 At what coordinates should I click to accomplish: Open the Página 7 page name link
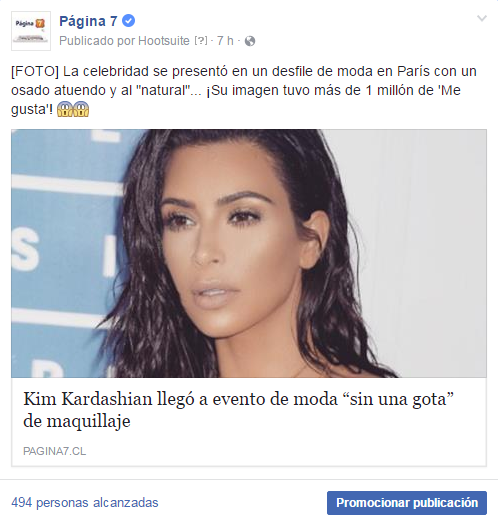tap(88, 21)
